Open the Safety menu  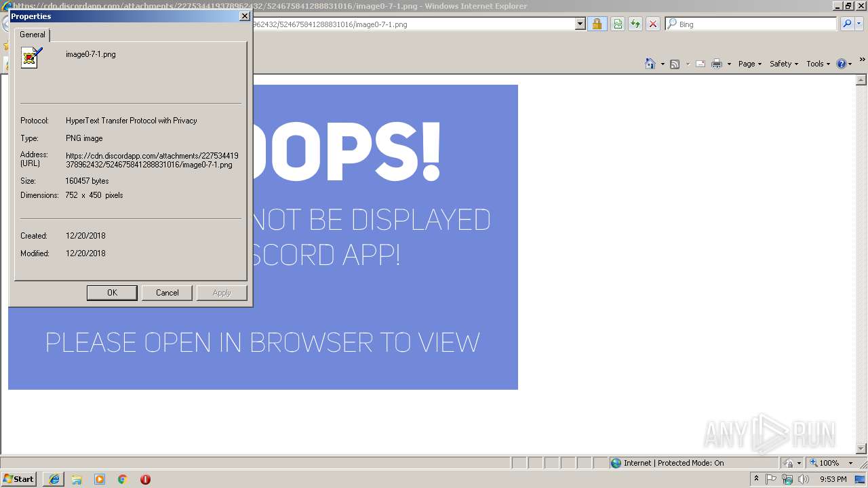784,64
